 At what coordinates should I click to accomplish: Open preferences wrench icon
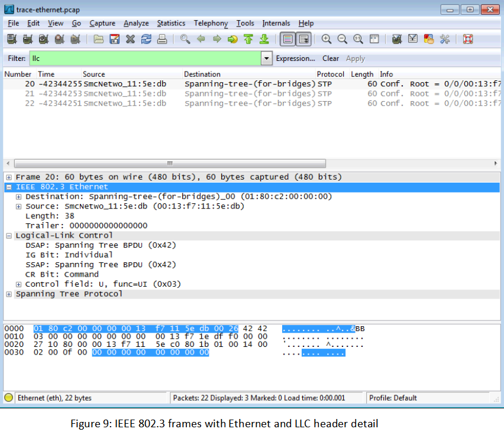[445, 39]
